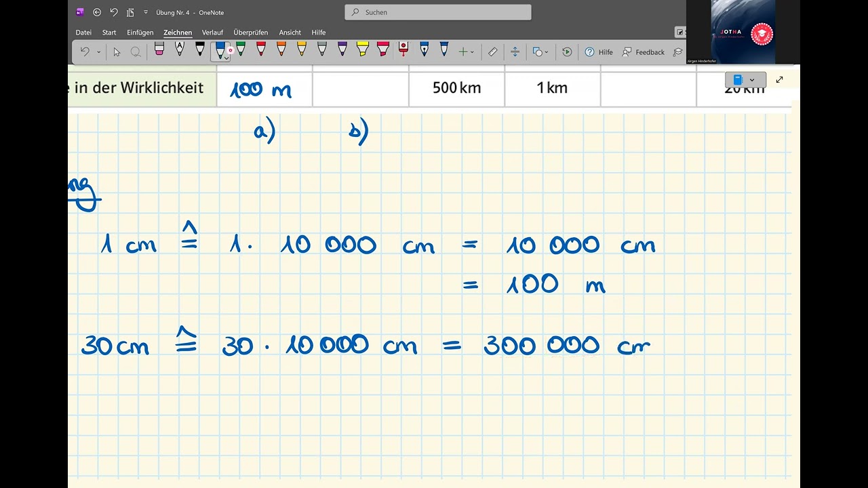This screenshot has width=868, height=488.
Task: Open the Hilfe ribbon tab
Action: coord(319,33)
